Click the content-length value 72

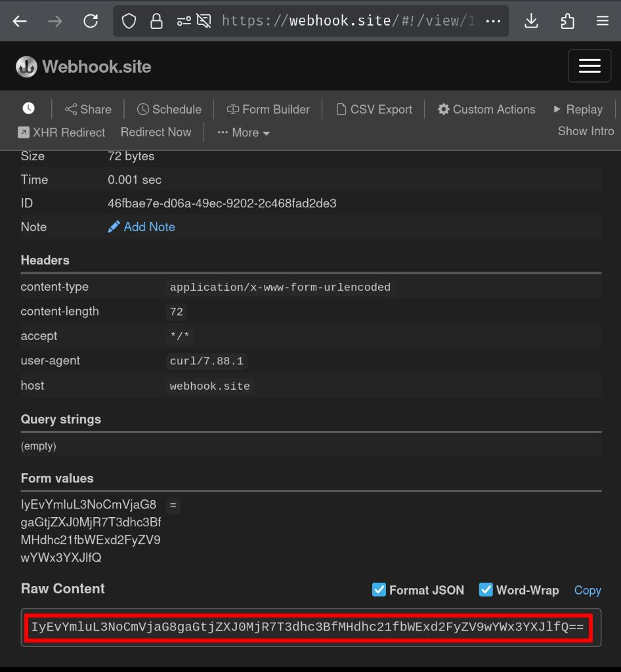coord(177,312)
